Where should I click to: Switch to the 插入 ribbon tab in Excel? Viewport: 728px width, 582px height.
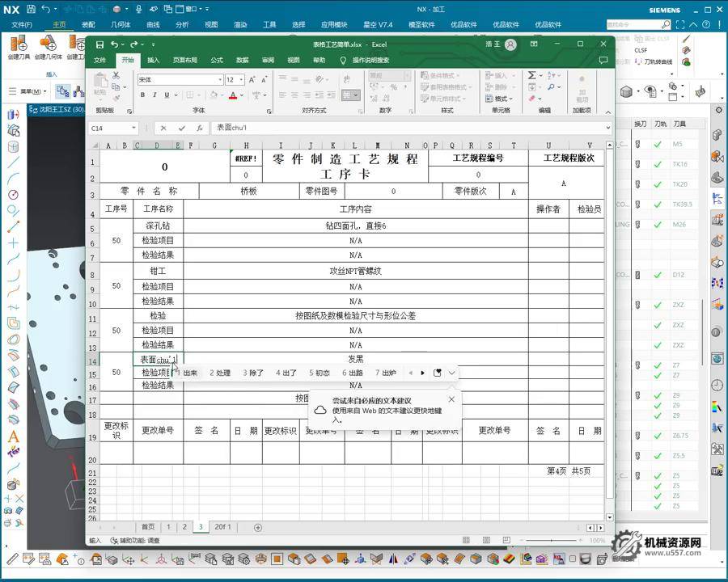click(154, 60)
